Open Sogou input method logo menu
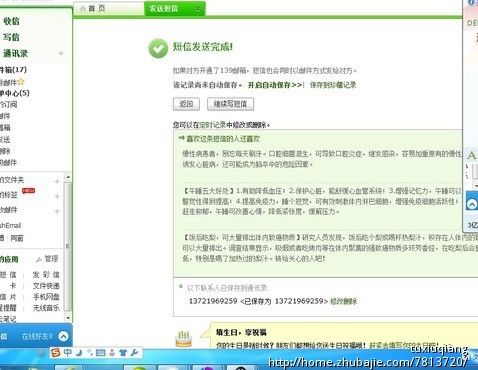478x370 pixels. [56, 352]
